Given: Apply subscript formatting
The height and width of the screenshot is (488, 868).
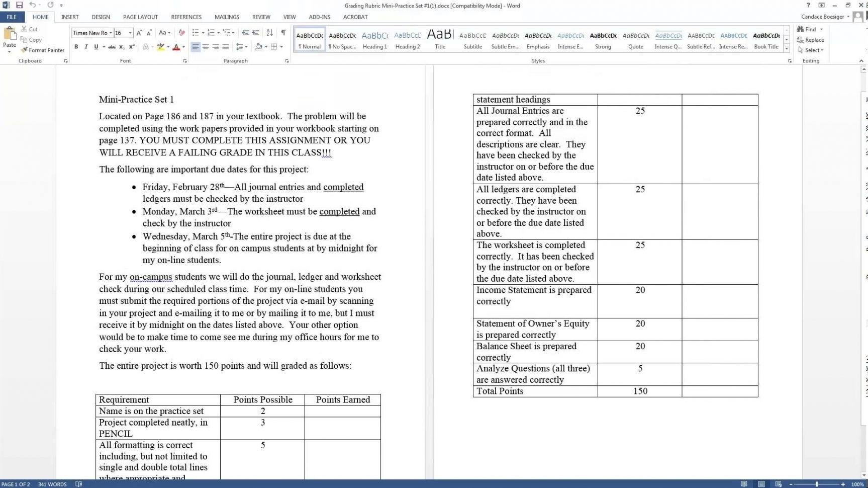Looking at the screenshot, I should [121, 47].
